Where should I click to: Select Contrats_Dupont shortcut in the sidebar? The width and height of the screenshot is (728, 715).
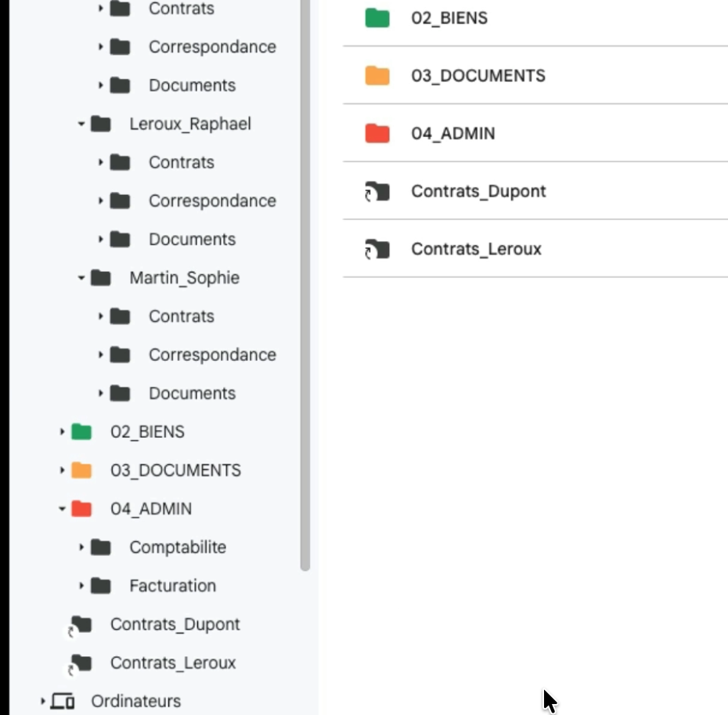[175, 624]
